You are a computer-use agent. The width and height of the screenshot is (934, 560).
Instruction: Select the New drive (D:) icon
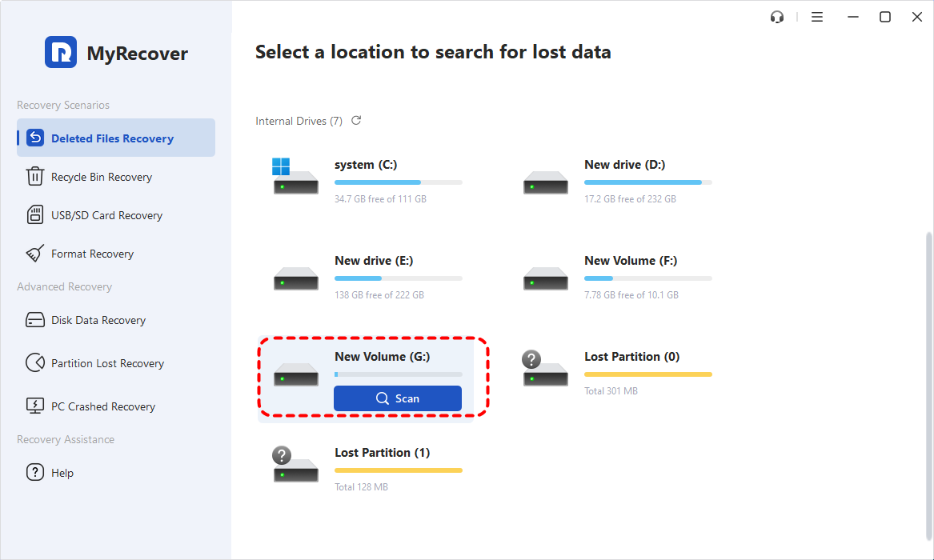[x=546, y=184]
